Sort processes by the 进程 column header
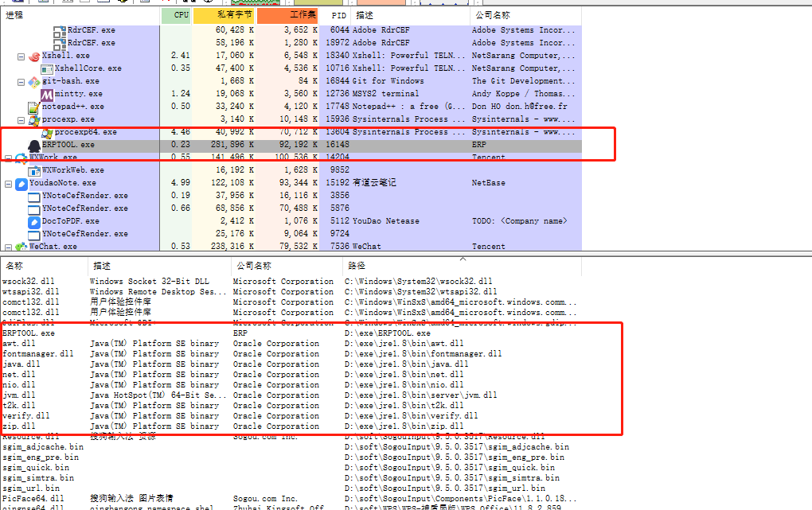 tap(80, 16)
